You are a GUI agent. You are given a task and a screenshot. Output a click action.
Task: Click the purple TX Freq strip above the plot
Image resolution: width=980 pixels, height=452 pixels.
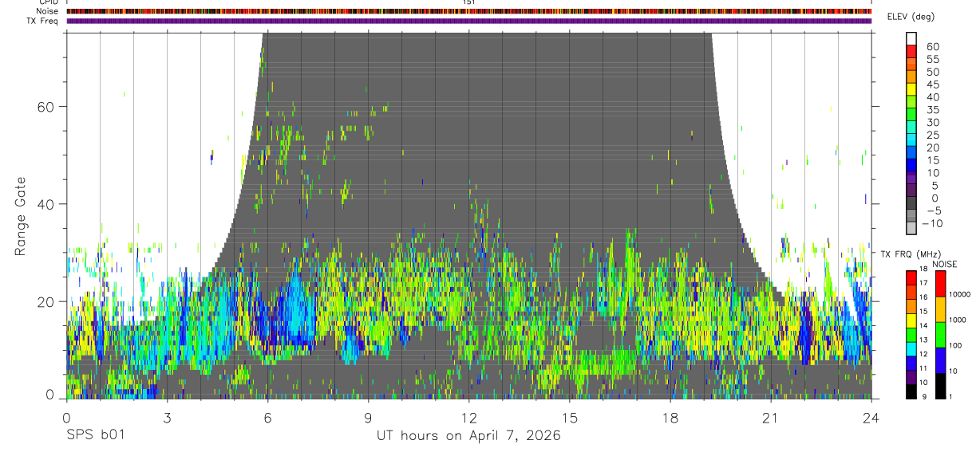[469, 21]
